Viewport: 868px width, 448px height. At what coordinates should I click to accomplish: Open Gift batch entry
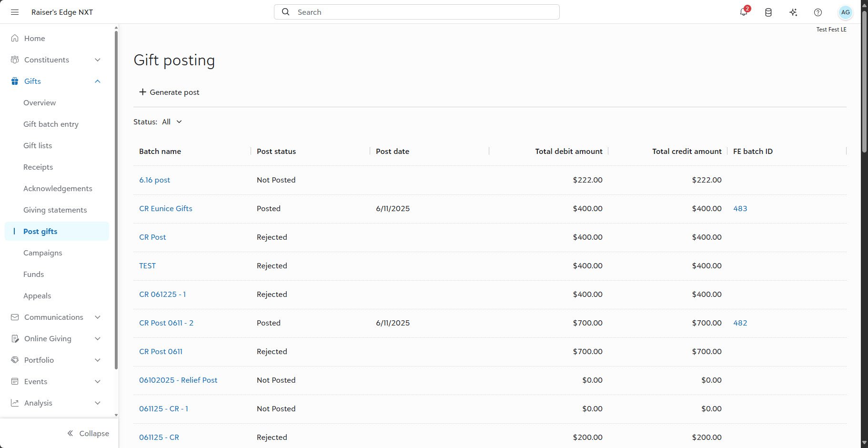pos(51,124)
